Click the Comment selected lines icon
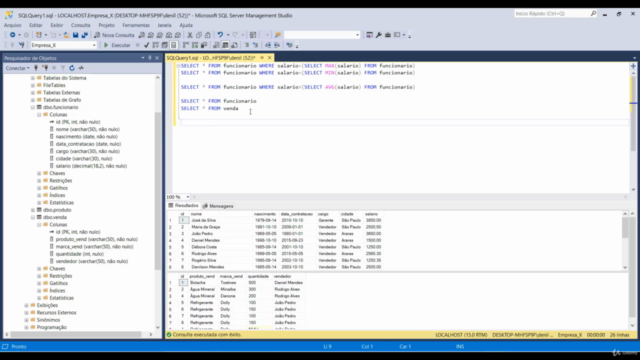640x360 pixels. click(247, 45)
